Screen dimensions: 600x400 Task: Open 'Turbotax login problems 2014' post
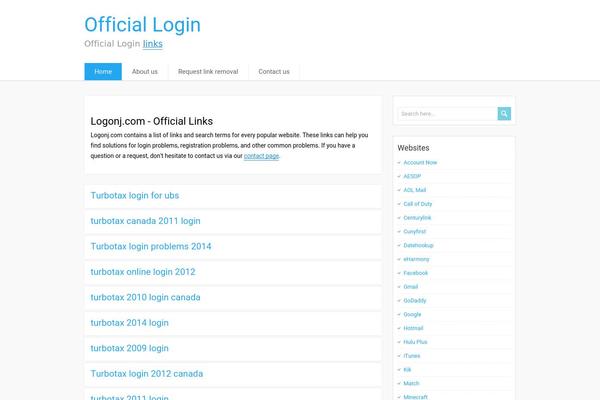click(x=151, y=247)
